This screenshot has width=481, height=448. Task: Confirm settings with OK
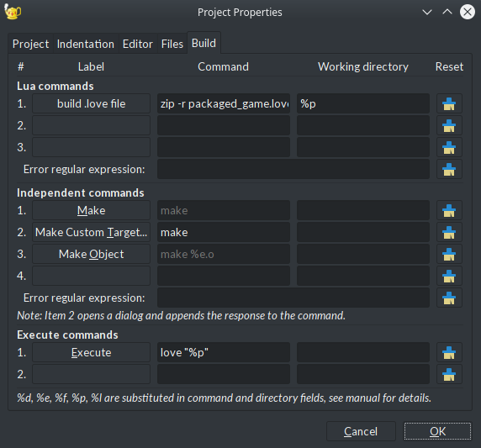(x=437, y=431)
